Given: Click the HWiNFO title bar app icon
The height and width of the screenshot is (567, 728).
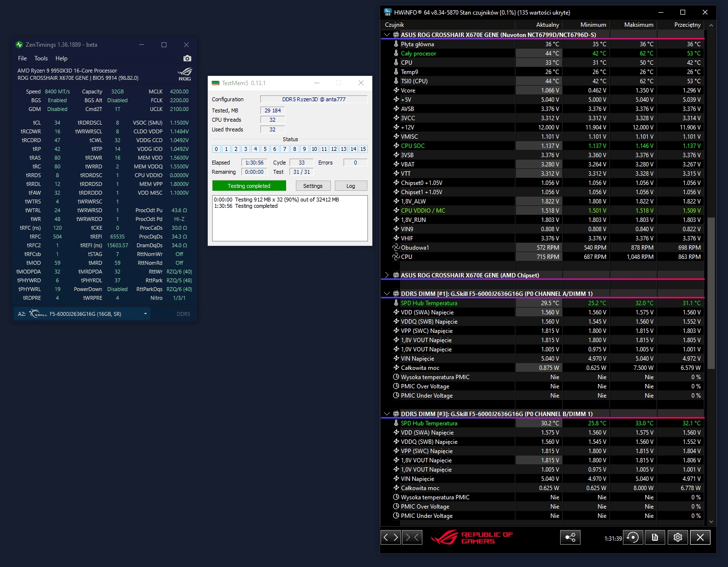Looking at the screenshot, I should (x=388, y=12).
